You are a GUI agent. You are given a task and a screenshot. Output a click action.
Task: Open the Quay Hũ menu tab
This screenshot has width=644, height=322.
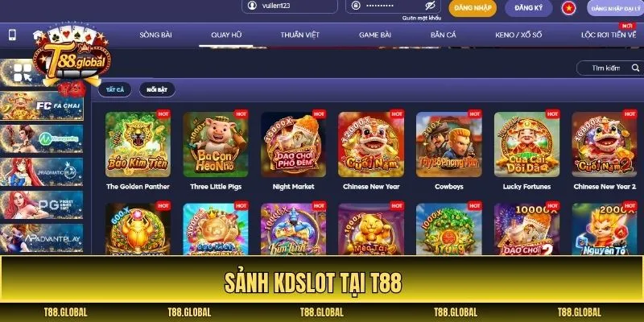point(226,35)
